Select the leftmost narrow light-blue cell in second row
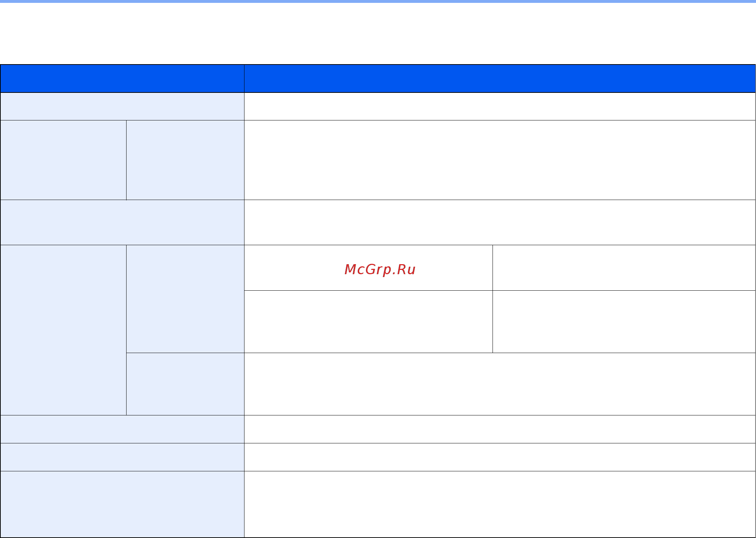Viewport: 756px width, 538px height. [x=63, y=160]
